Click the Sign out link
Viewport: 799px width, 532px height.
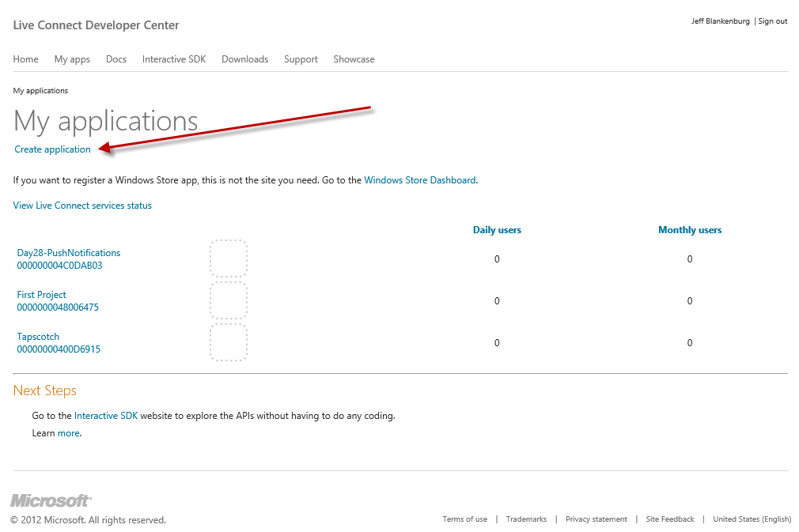point(772,21)
